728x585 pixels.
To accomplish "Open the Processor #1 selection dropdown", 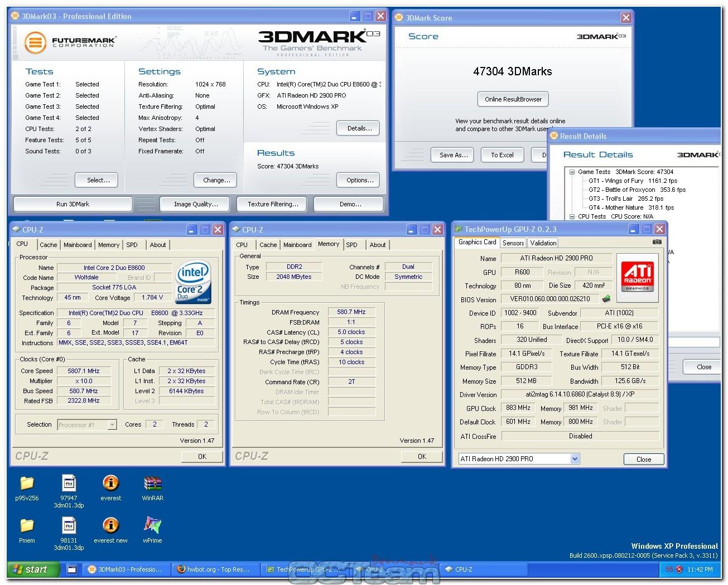I will point(112,425).
